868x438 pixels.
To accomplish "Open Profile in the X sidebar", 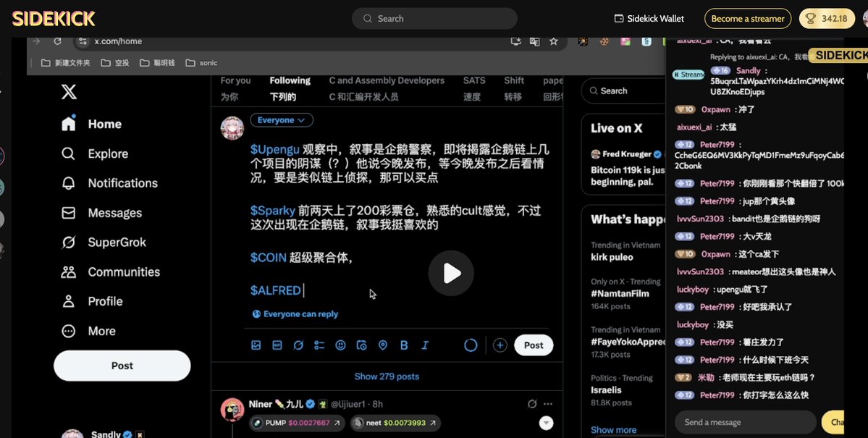I will pos(92,301).
